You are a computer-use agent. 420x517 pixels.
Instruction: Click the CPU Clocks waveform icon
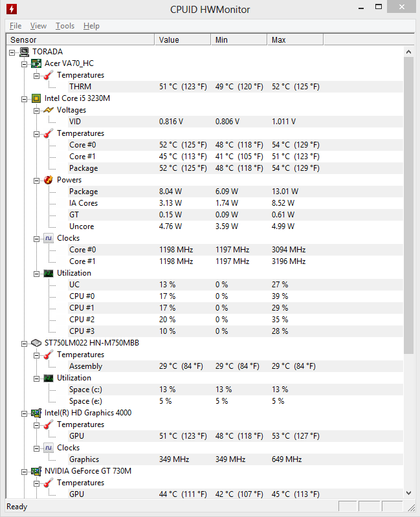coord(49,238)
